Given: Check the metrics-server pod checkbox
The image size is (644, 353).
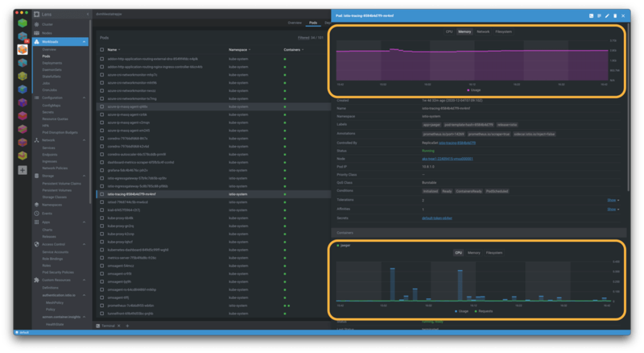Looking at the screenshot, I should (x=102, y=258).
